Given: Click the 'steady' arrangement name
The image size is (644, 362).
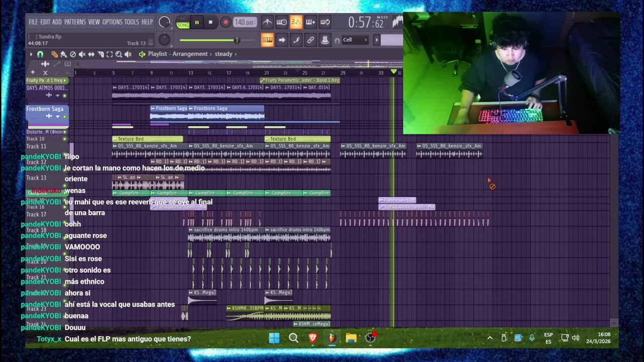Looking at the screenshot, I should coord(223,54).
